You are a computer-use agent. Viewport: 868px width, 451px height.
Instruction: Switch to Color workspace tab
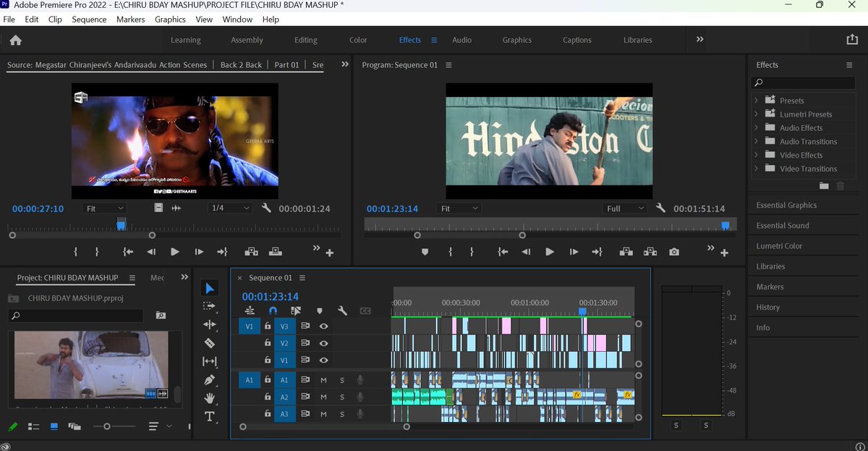click(358, 41)
